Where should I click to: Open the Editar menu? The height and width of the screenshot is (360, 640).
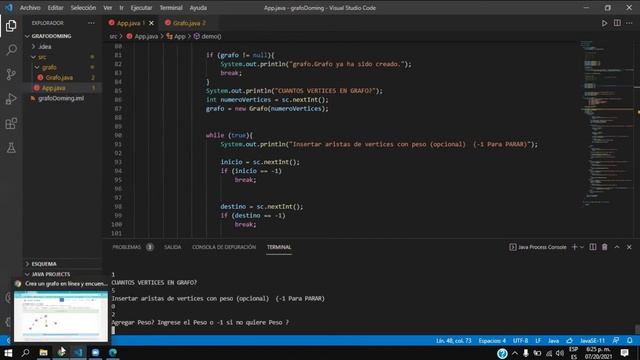(x=55, y=8)
